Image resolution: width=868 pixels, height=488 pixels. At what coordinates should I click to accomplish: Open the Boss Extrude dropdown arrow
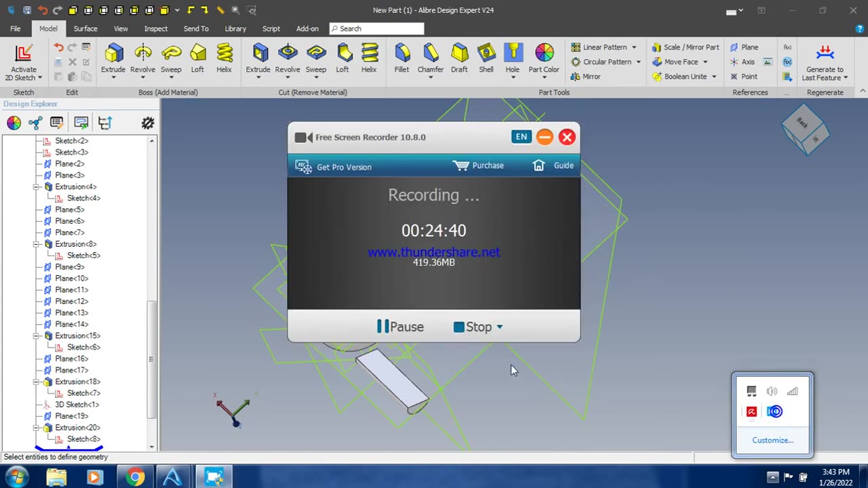pyautogui.click(x=113, y=77)
